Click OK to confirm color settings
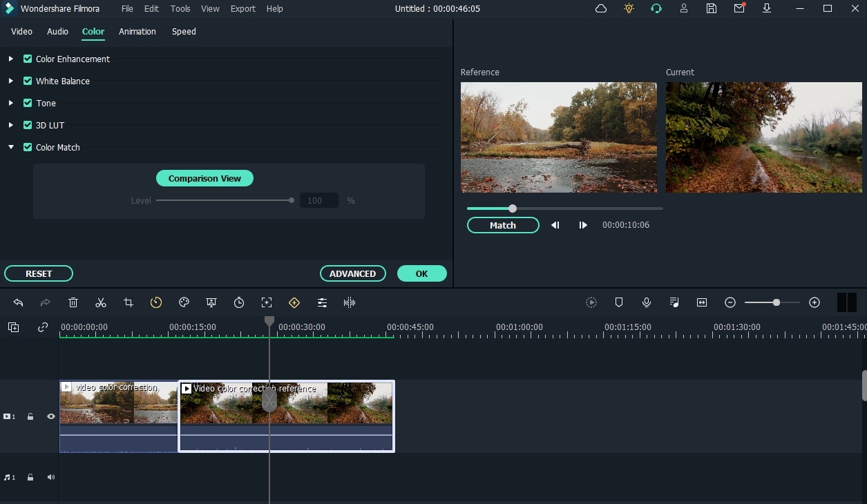The height and width of the screenshot is (504, 867). point(421,273)
